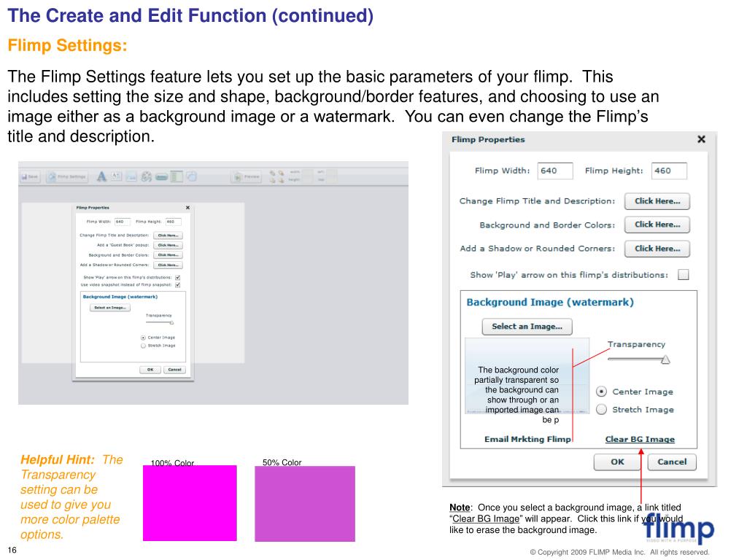This screenshot has width=747, height=560.
Task: Click the Preview button in the editor toolbar
Action: tap(247, 176)
